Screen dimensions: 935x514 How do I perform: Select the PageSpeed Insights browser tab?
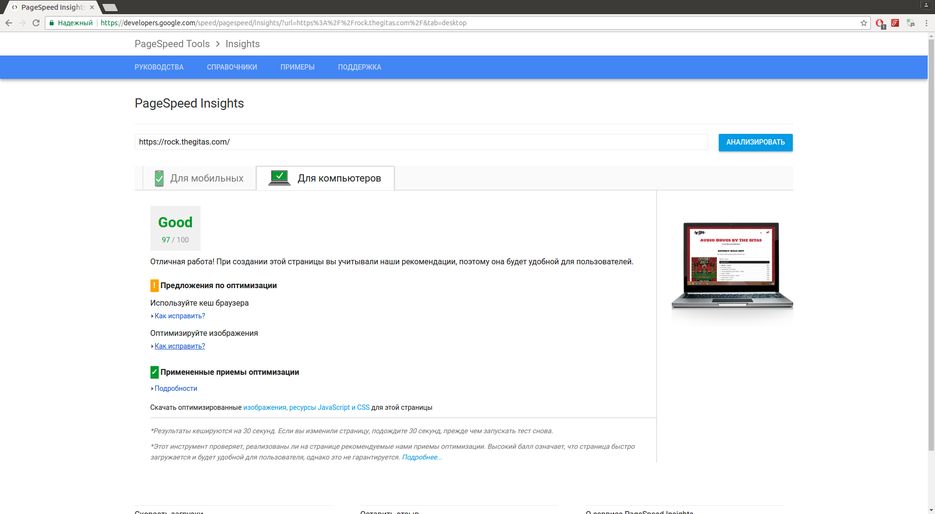coord(51,7)
